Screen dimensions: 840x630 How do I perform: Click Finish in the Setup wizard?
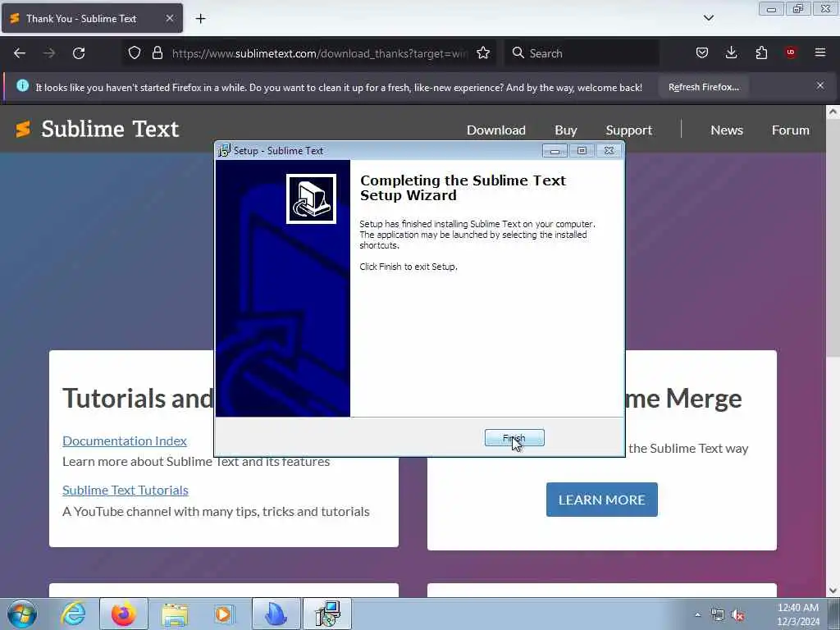(x=514, y=438)
